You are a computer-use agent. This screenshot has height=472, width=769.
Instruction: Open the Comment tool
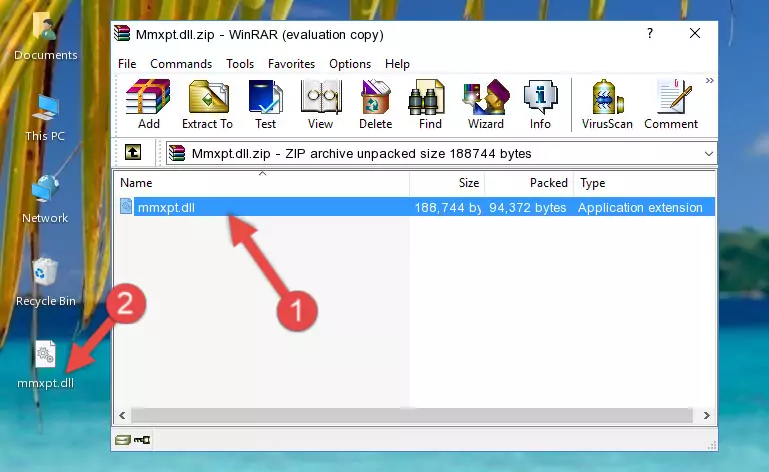point(671,105)
